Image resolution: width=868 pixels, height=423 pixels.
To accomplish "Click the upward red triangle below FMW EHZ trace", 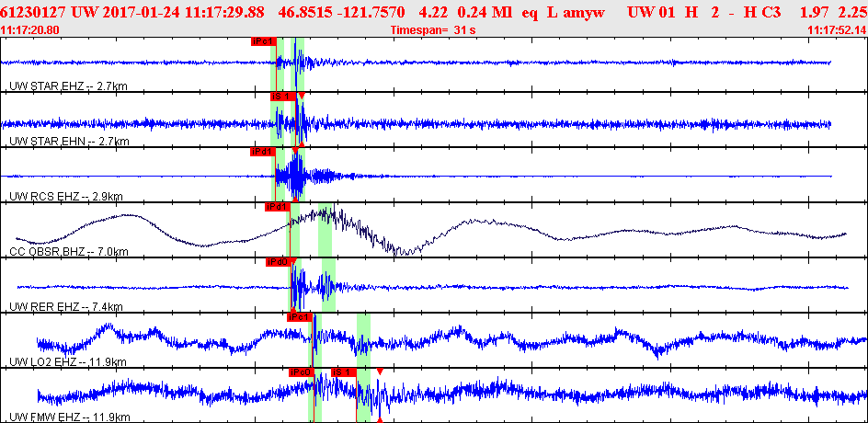I will coord(380,420).
